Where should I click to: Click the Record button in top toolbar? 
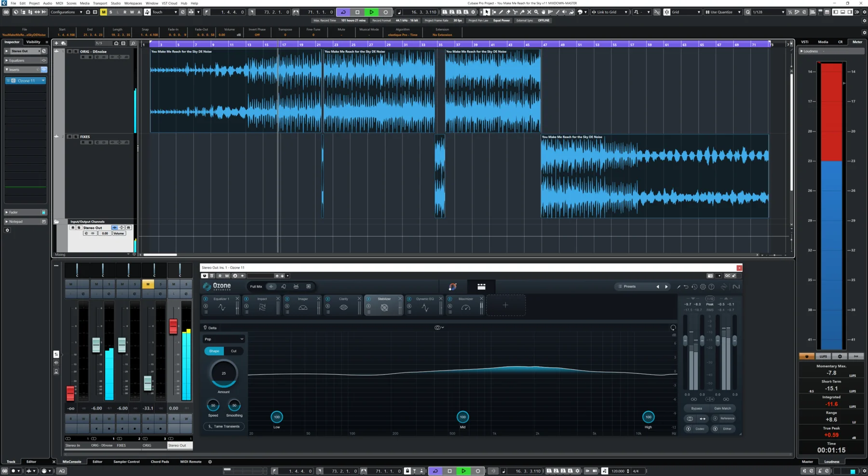coord(385,12)
